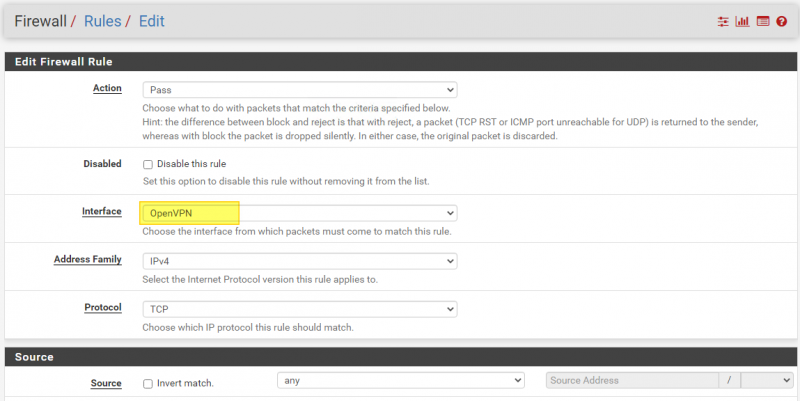800x401 pixels.
Task: Click the underlined Interface field label
Action: click(101, 212)
